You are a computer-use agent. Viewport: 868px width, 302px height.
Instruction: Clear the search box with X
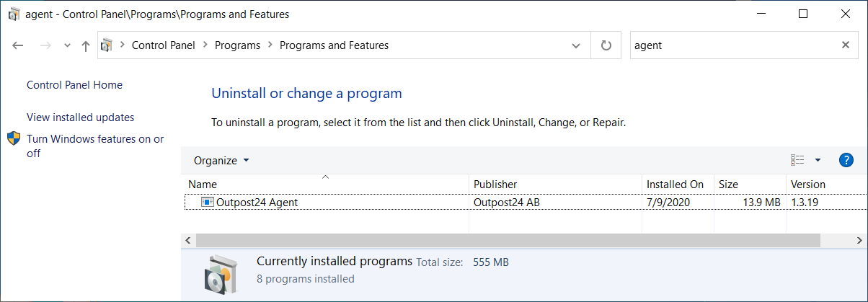[846, 45]
